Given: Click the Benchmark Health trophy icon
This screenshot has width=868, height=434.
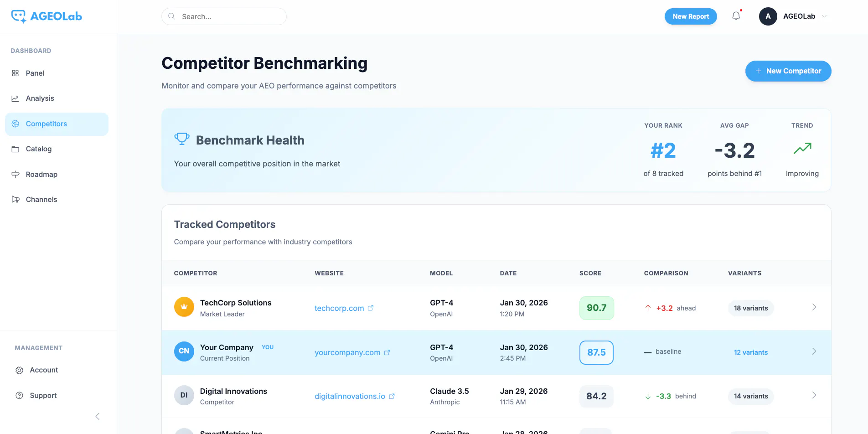Looking at the screenshot, I should point(182,139).
